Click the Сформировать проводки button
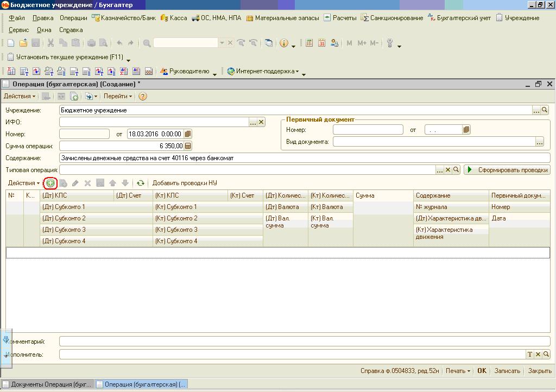The image size is (556, 392). coord(507,170)
